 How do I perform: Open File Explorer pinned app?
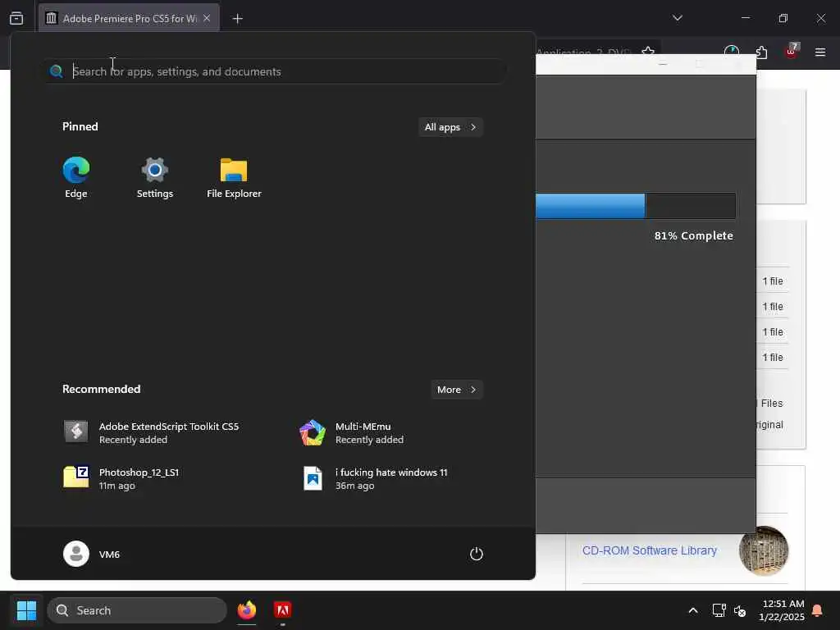click(x=234, y=178)
